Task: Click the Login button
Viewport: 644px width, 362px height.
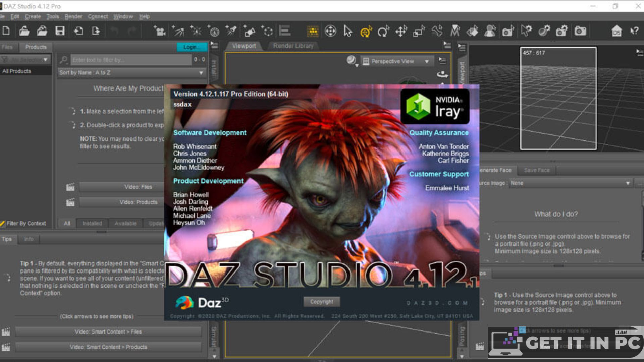Action: click(192, 47)
